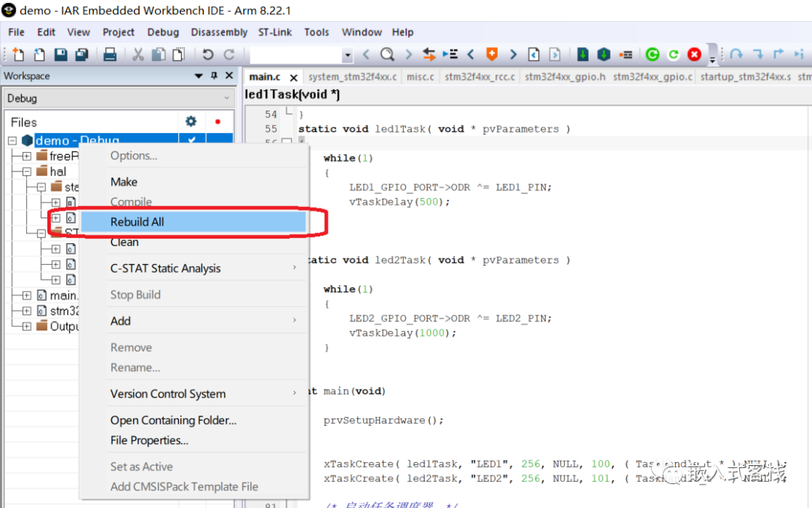This screenshot has width=812, height=508.
Task: Pin the Workspace panel
Action: coord(214,76)
